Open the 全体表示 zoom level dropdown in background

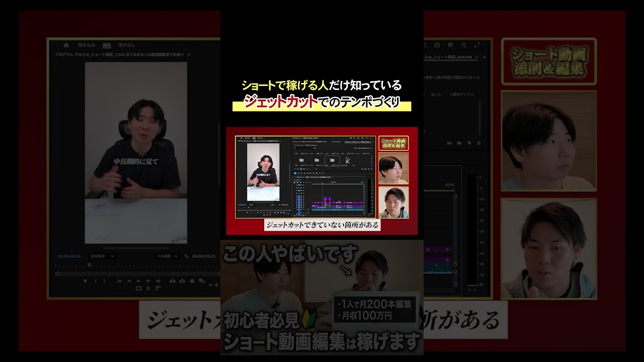(103, 256)
